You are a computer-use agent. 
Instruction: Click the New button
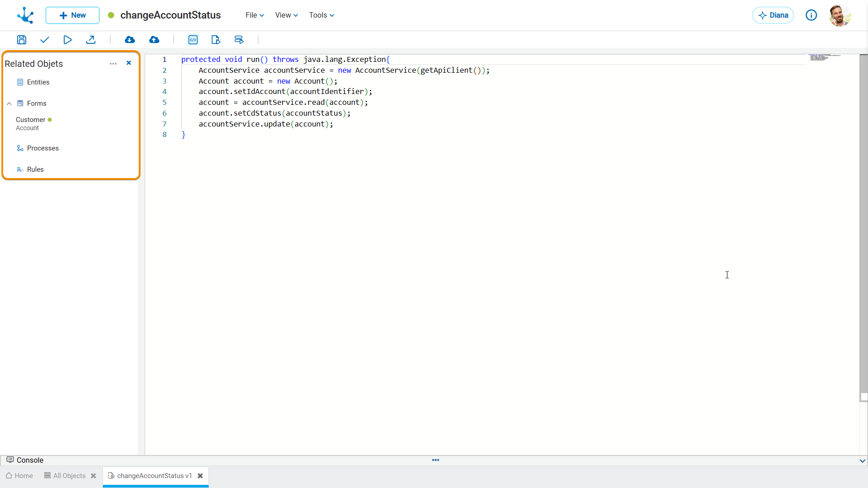coord(72,15)
